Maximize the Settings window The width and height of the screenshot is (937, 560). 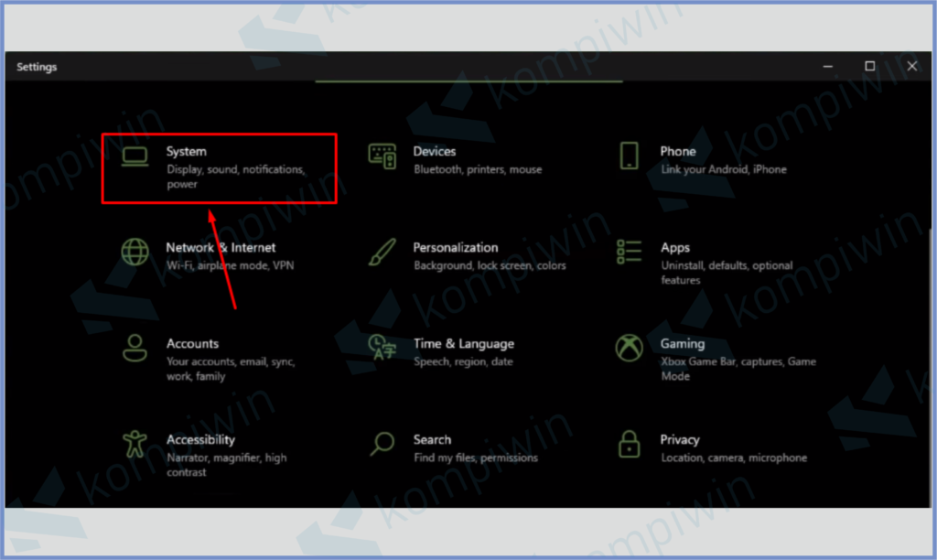pyautogui.click(x=869, y=66)
